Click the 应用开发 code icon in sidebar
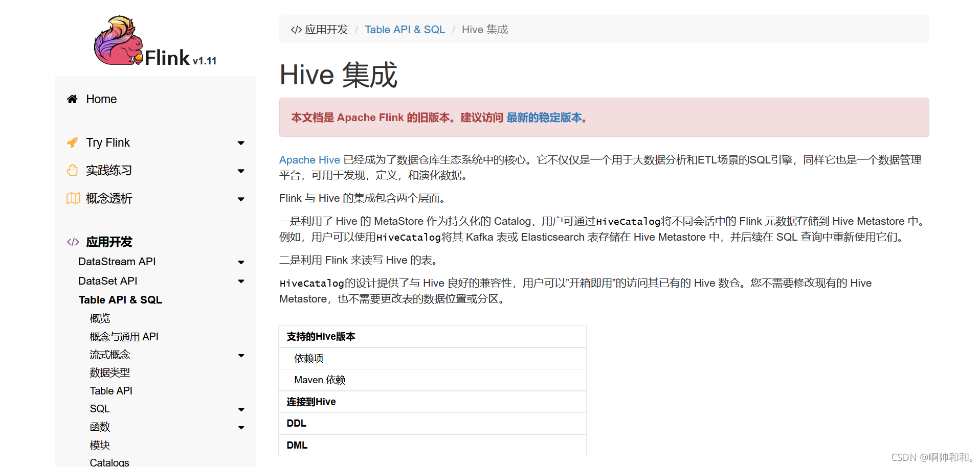The image size is (980, 467). pos(73,242)
